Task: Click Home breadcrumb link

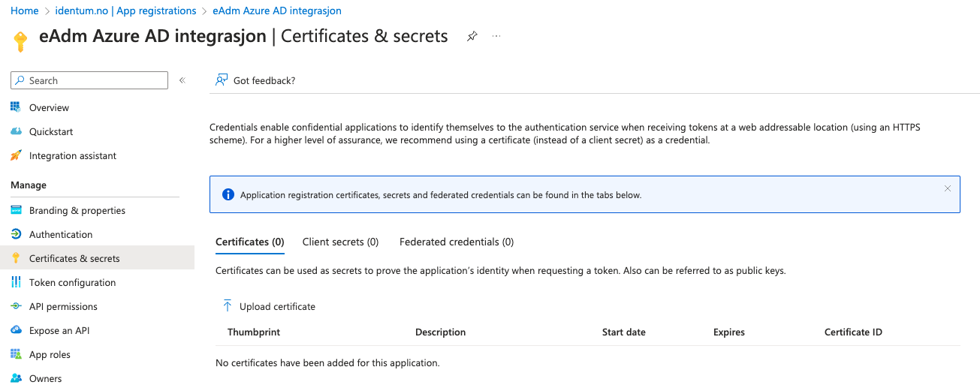Action: click(x=25, y=11)
